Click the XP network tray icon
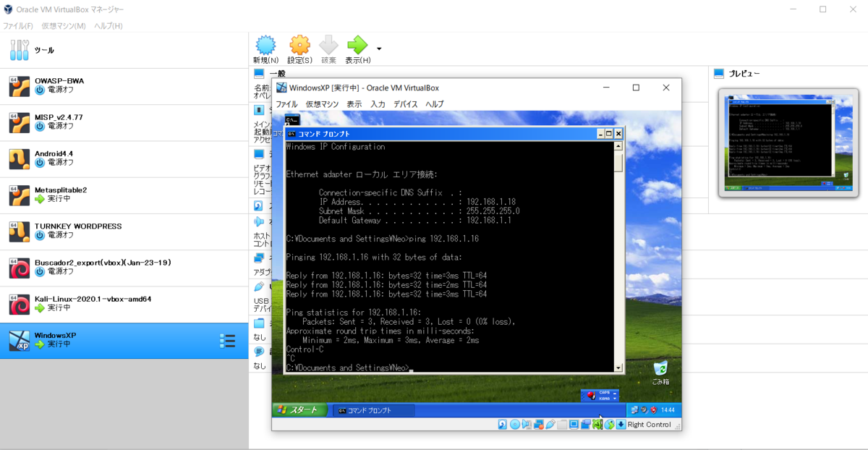This screenshot has width=868, height=450. (x=634, y=409)
